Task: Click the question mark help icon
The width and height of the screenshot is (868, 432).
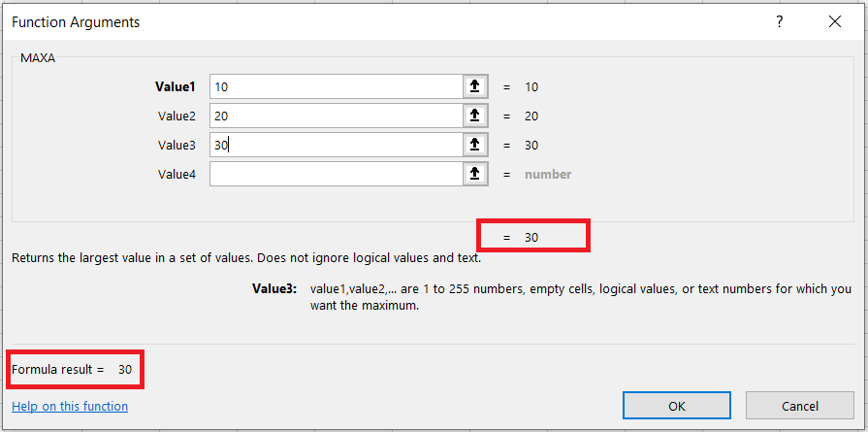Action: [x=779, y=21]
